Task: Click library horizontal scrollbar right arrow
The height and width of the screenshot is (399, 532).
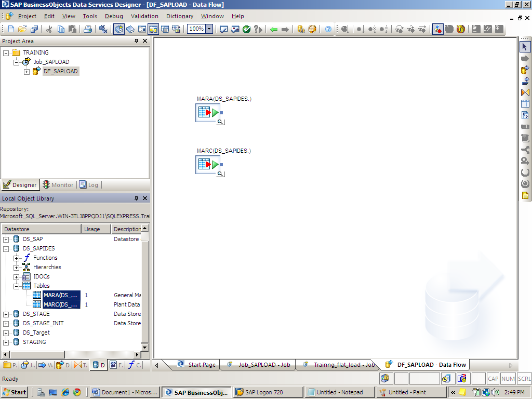Action: click(x=137, y=354)
